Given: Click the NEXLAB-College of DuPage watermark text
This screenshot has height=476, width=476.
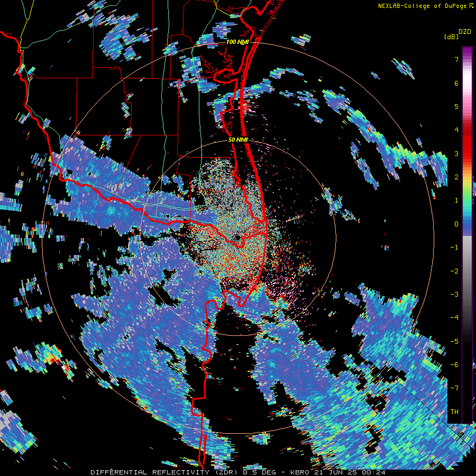Looking at the screenshot, I should [422, 6].
